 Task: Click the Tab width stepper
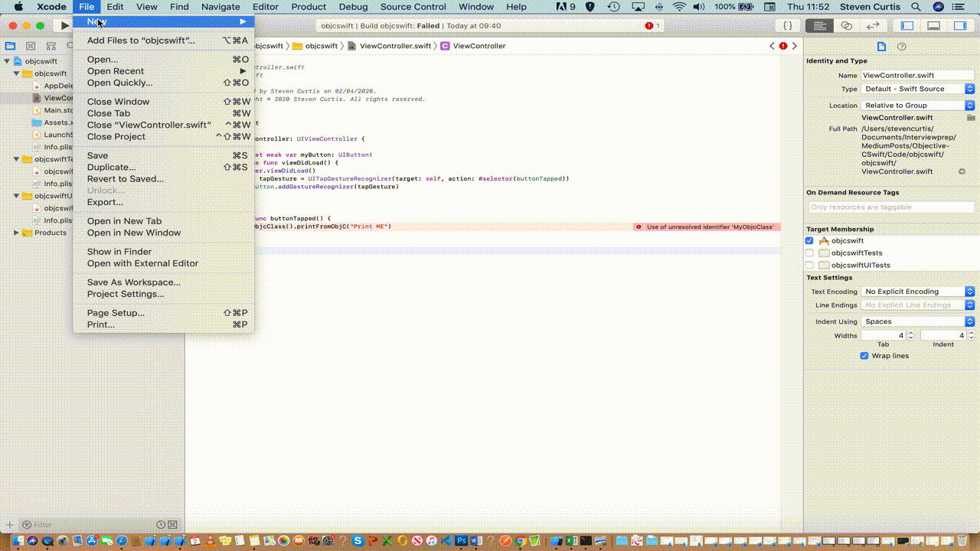click(x=911, y=335)
